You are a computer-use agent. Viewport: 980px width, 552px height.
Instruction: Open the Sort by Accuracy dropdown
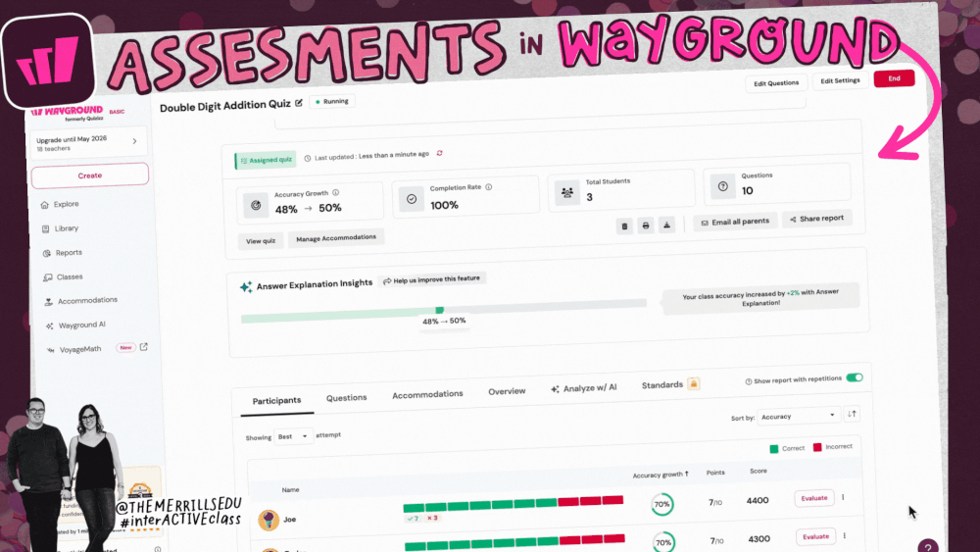(798, 416)
